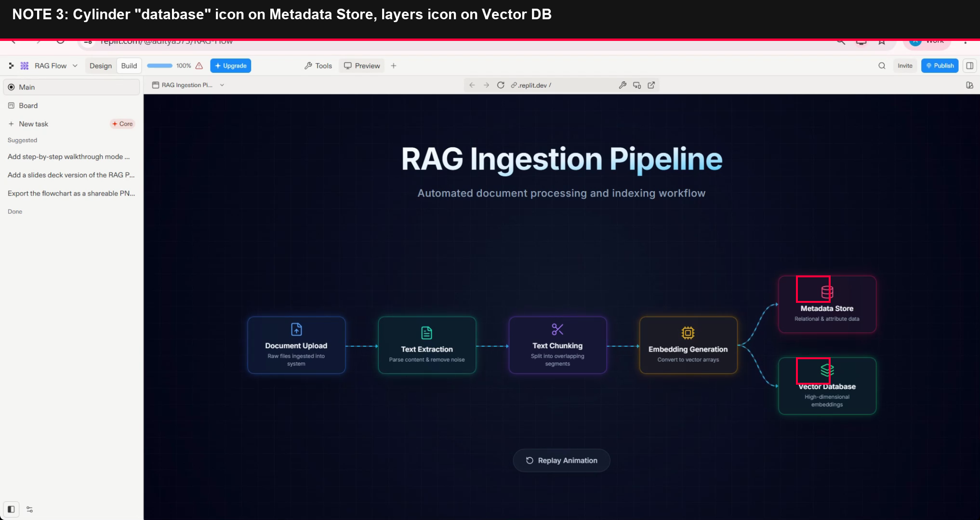This screenshot has width=980, height=520.
Task: Open preview dev tools wrench icon
Action: coord(622,85)
